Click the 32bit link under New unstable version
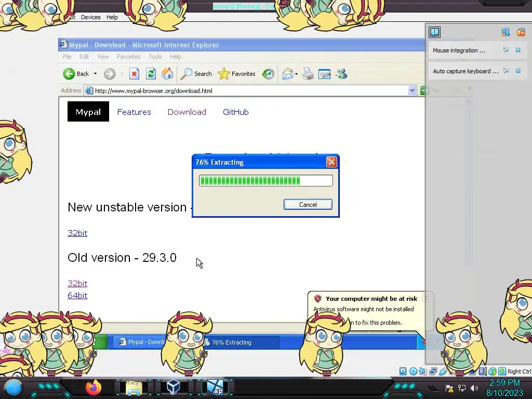Image resolution: width=532 pixels, height=399 pixels. pyautogui.click(x=77, y=233)
